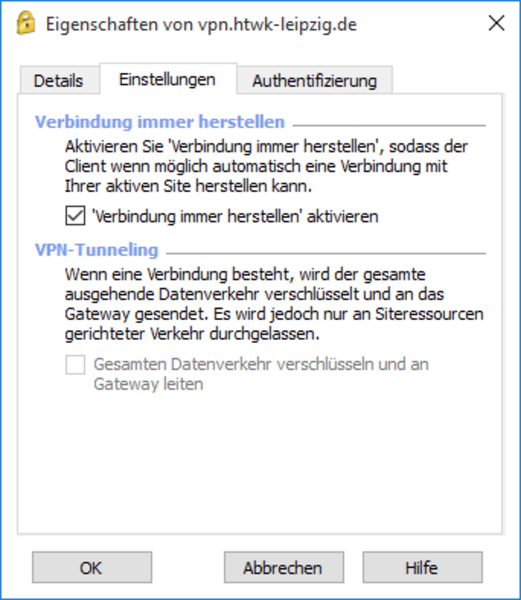This screenshot has width=521, height=600.
Task: Switch to the Details tab
Action: tap(58, 81)
